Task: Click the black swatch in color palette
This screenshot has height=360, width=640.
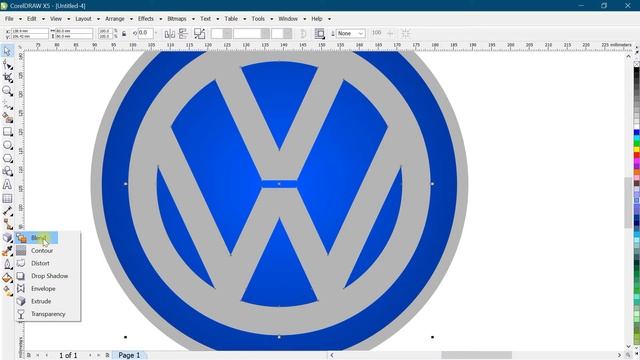Action: [x=636, y=71]
